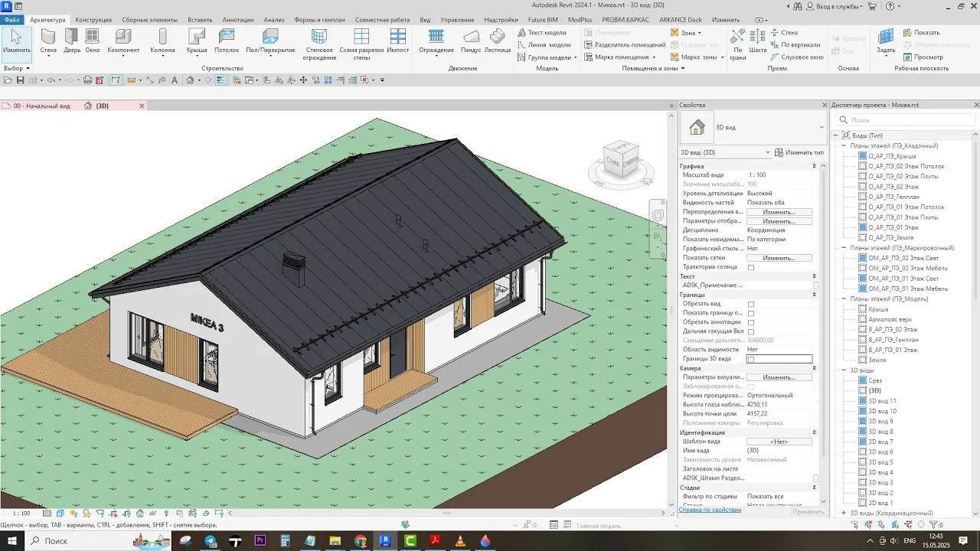
Task: Open Google Chrome from the taskbar
Action: pyautogui.click(x=361, y=541)
